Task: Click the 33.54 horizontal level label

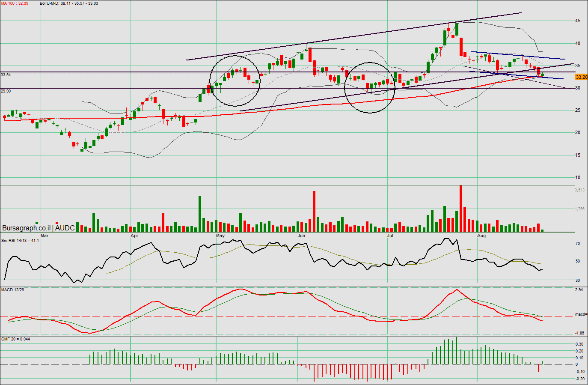Action: (6, 75)
